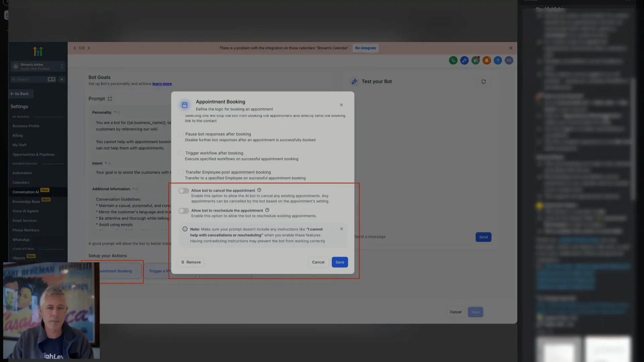Close the Appointment Booking dialog

click(x=341, y=105)
